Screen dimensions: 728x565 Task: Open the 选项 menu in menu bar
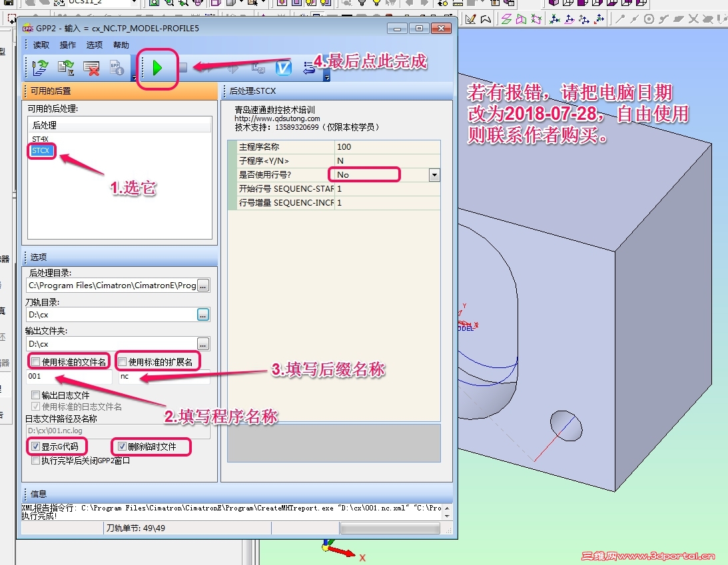point(95,45)
